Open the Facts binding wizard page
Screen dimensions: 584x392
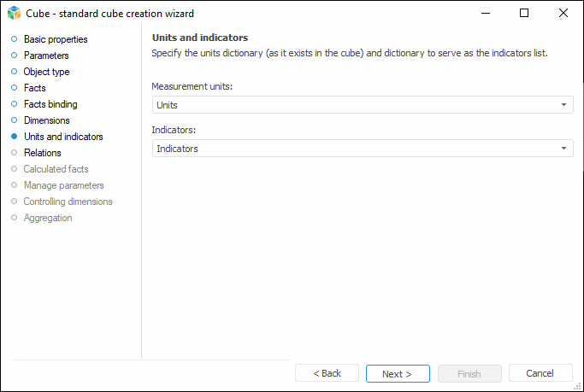pos(50,104)
